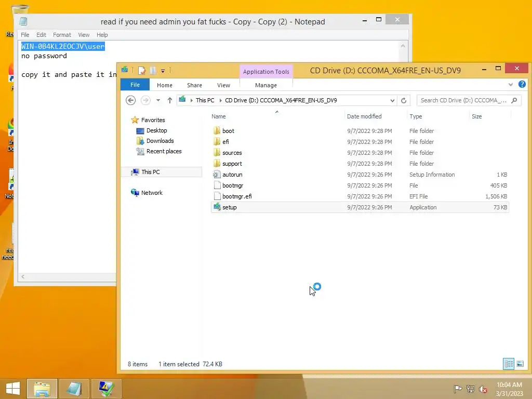Open the Windows Start button

coord(13,388)
